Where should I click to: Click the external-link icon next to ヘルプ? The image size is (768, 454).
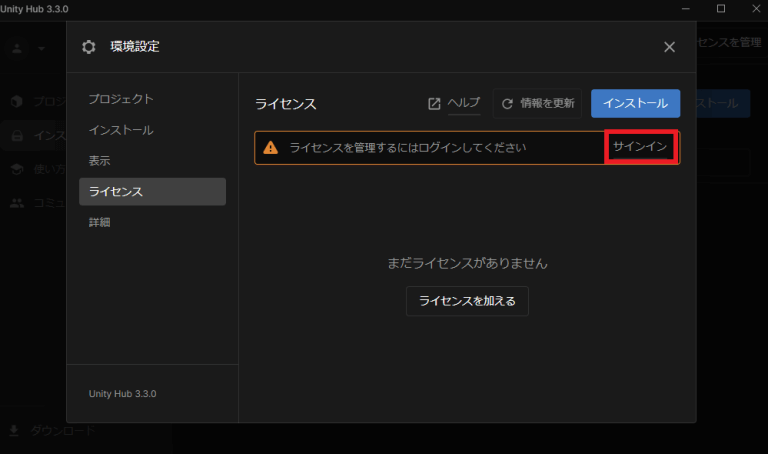434,103
